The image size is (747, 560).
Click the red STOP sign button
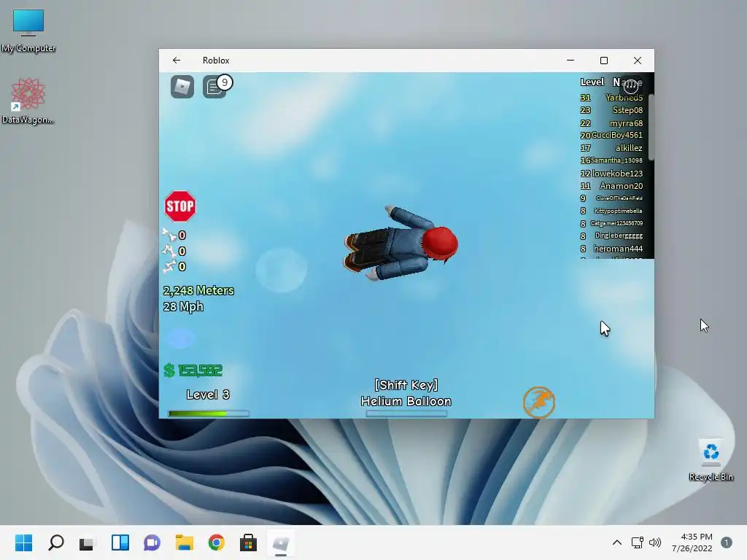[180, 206]
